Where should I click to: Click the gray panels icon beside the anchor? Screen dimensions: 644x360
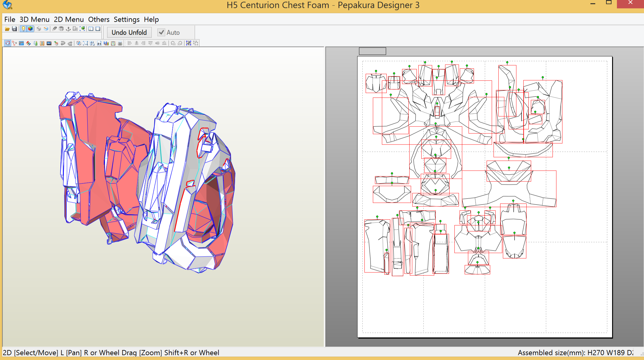tap(75, 29)
